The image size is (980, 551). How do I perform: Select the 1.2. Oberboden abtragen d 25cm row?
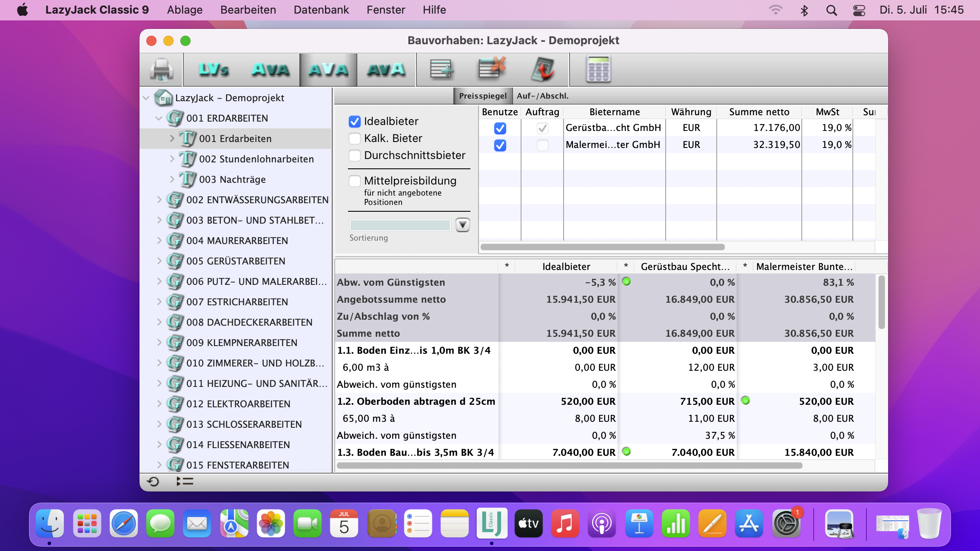tap(605, 401)
